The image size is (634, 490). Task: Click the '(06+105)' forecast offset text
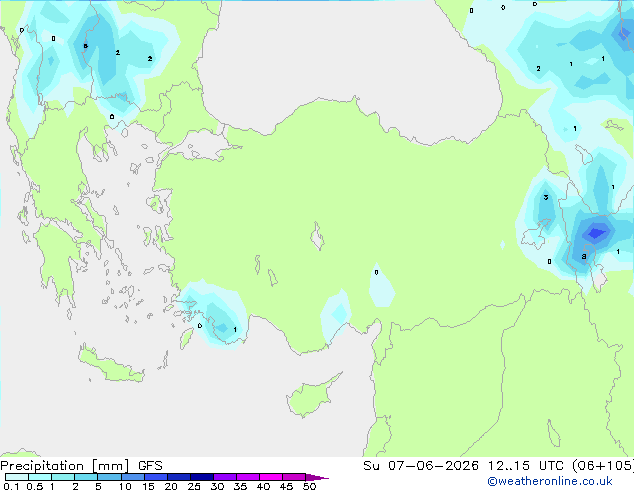pos(603,466)
